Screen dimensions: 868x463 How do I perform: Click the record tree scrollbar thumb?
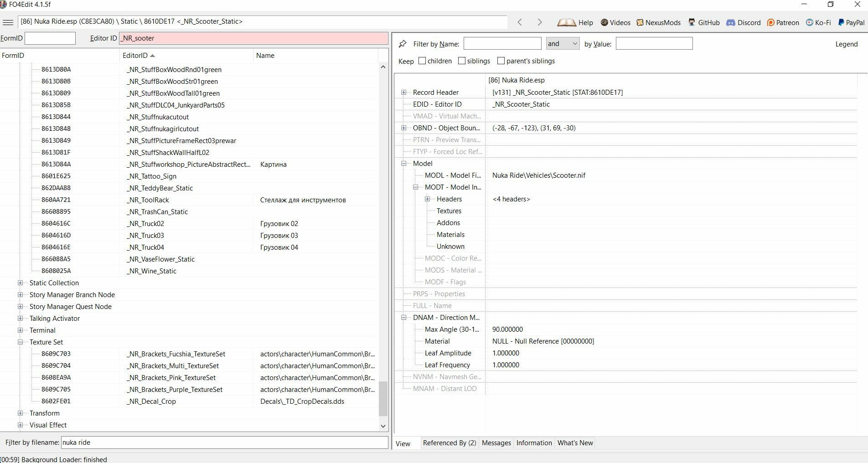coord(383,399)
